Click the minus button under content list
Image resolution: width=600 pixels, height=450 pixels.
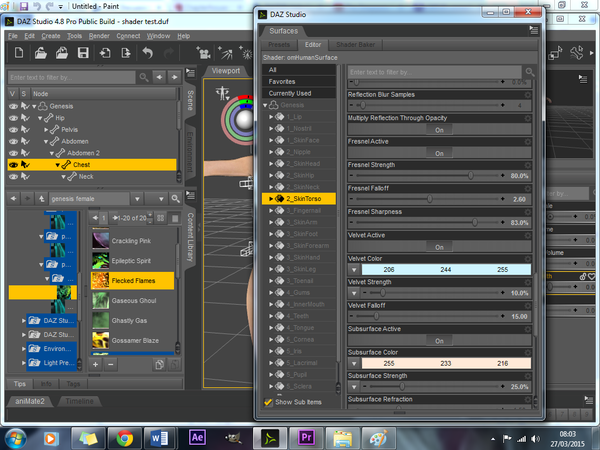tap(111, 364)
